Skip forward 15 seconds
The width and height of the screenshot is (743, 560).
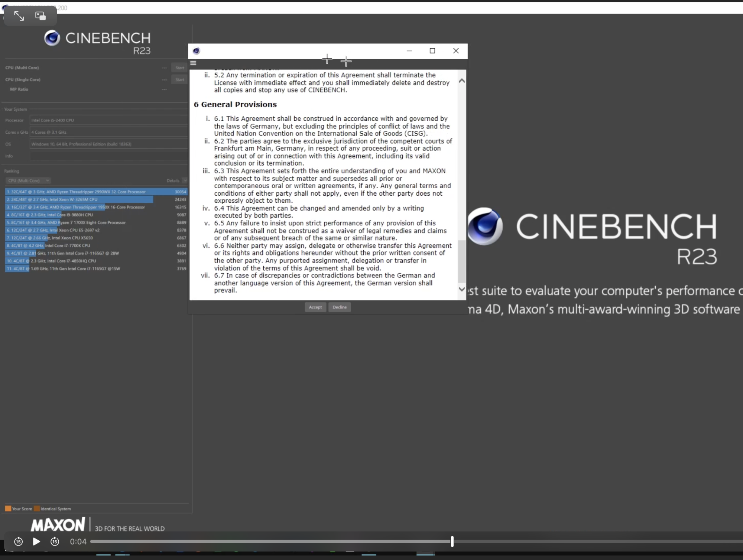pos(55,541)
